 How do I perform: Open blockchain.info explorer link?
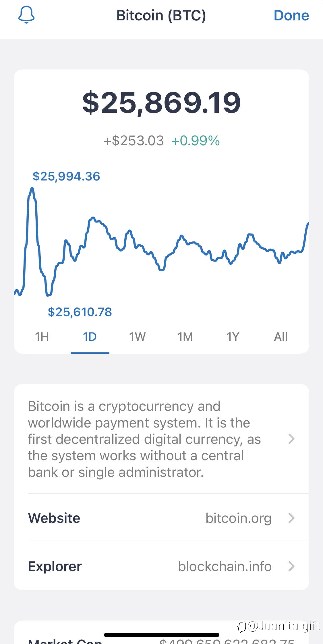225,566
